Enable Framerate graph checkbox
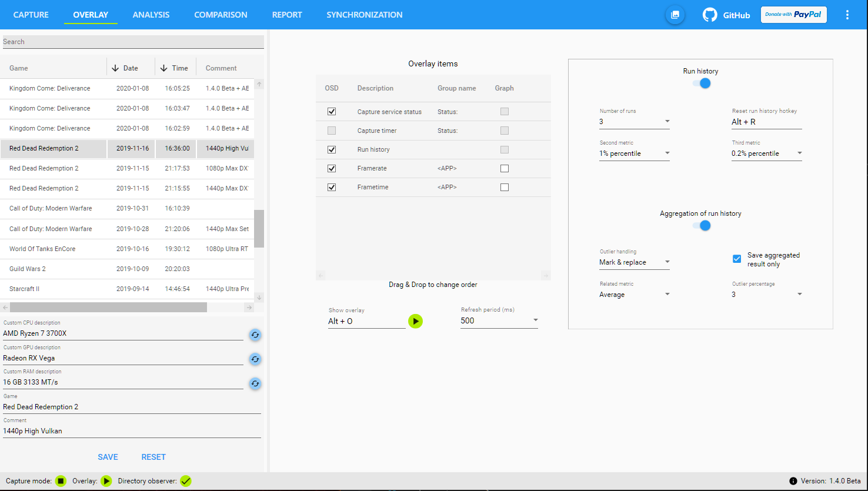Screen dimensions: 868x491 click(x=504, y=168)
